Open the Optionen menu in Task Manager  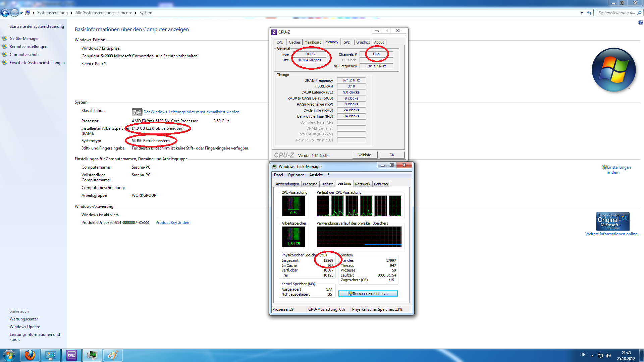coord(296,175)
